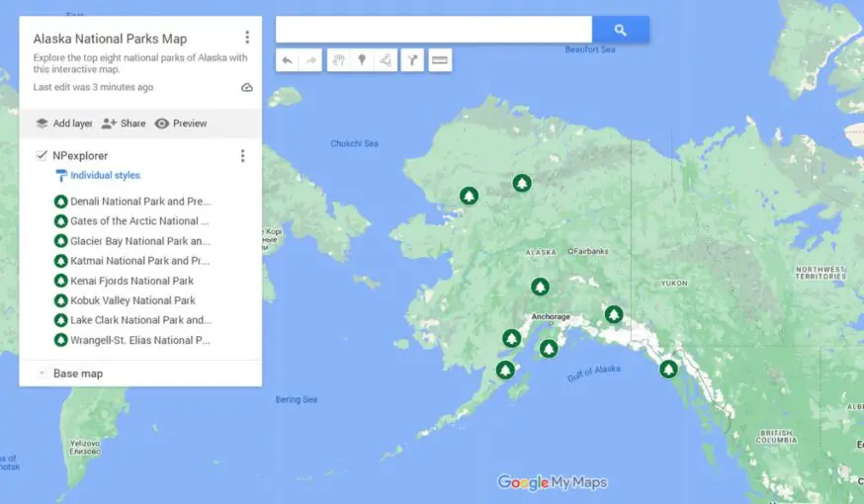The width and height of the screenshot is (864, 504).
Task: Open the map Preview
Action: point(181,124)
